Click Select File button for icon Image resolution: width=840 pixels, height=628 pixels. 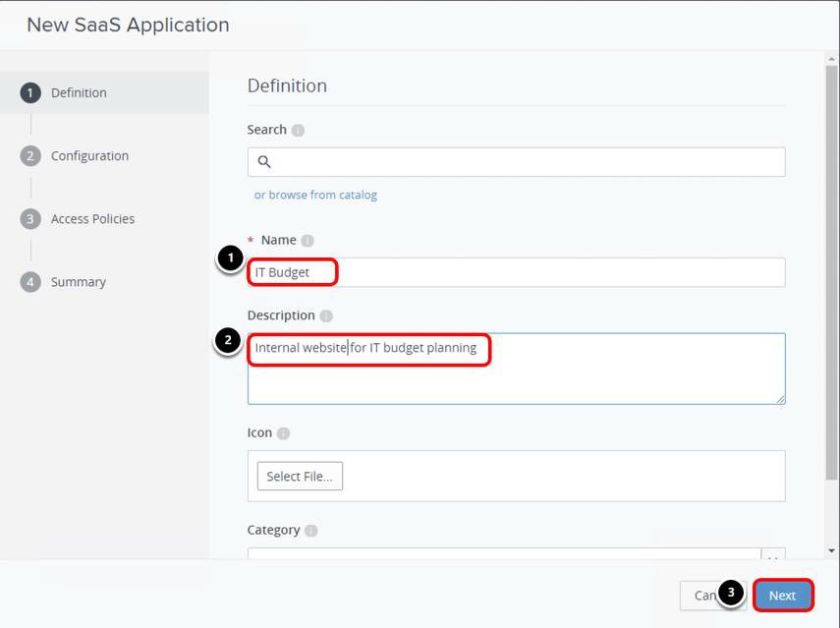[x=300, y=476]
